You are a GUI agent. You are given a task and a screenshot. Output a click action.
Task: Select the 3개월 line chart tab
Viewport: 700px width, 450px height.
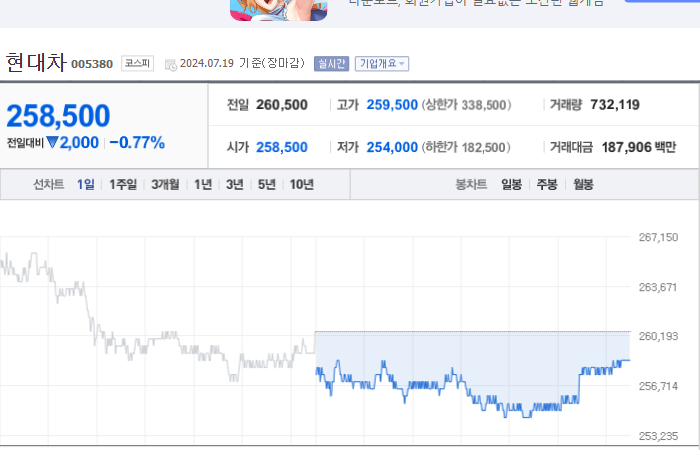click(x=165, y=184)
